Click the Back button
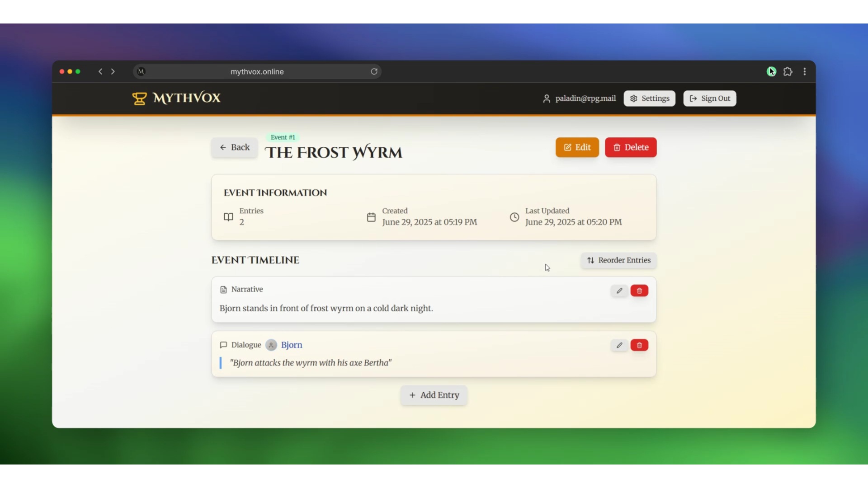This screenshot has width=868, height=488. (x=234, y=147)
